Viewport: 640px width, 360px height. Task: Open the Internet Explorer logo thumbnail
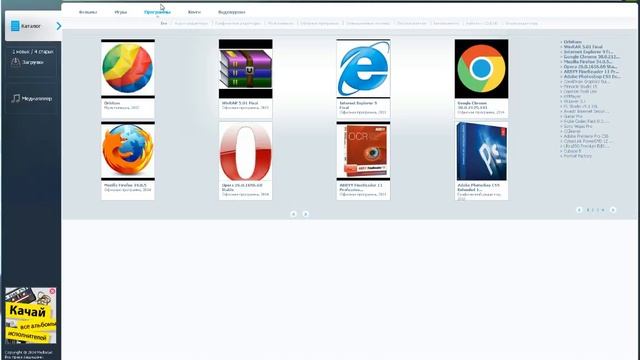pyautogui.click(x=363, y=69)
